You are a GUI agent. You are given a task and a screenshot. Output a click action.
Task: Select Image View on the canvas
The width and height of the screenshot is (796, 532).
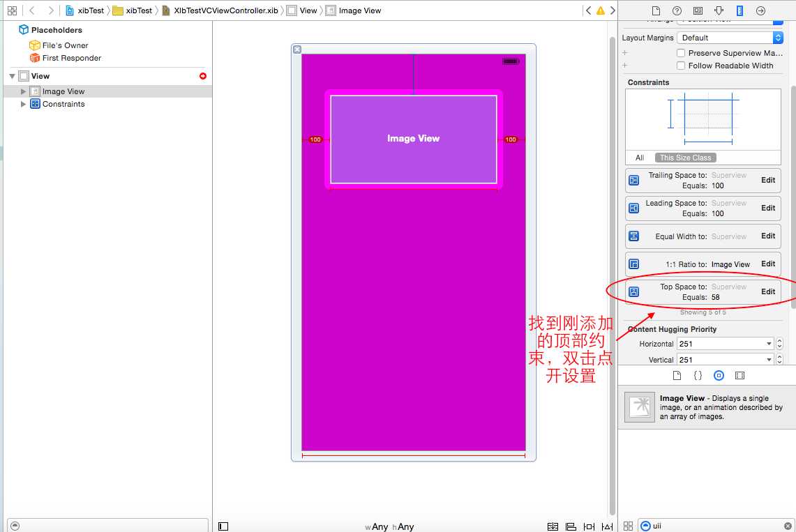pyautogui.click(x=413, y=139)
